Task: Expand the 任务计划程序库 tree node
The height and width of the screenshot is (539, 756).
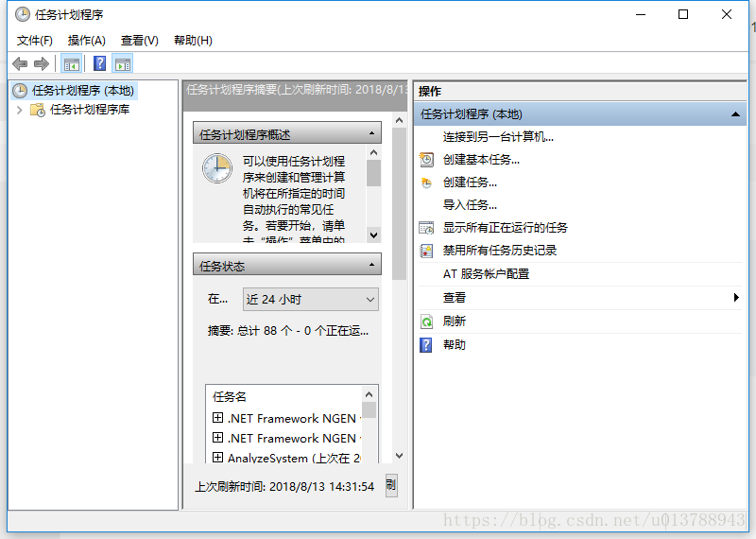Action: coord(19,110)
